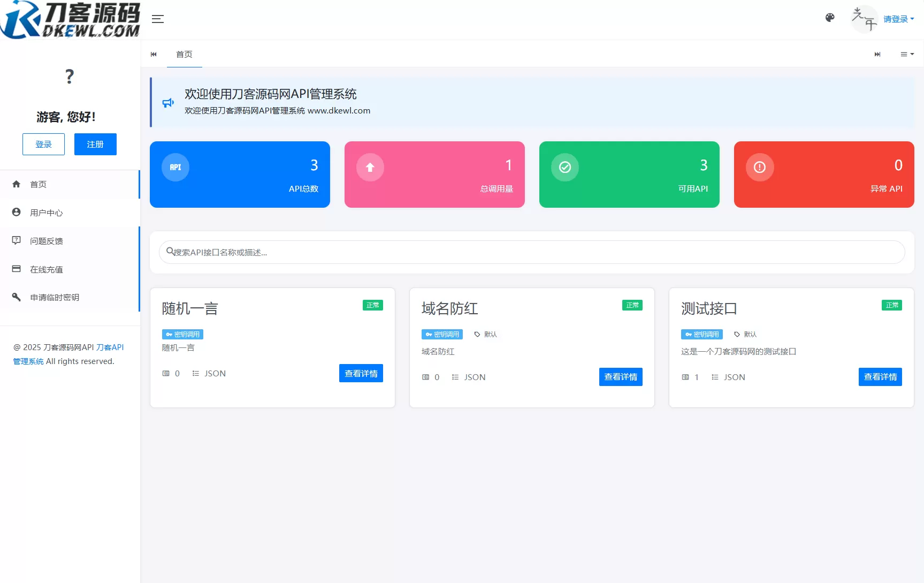
Task: Click the 正常 status badge on 域名防红 card
Action: point(632,305)
